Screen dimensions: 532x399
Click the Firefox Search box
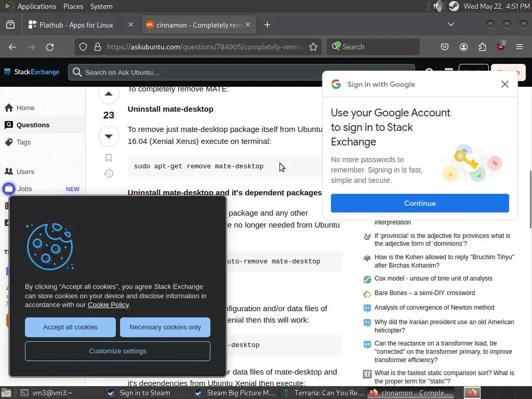click(373, 47)
